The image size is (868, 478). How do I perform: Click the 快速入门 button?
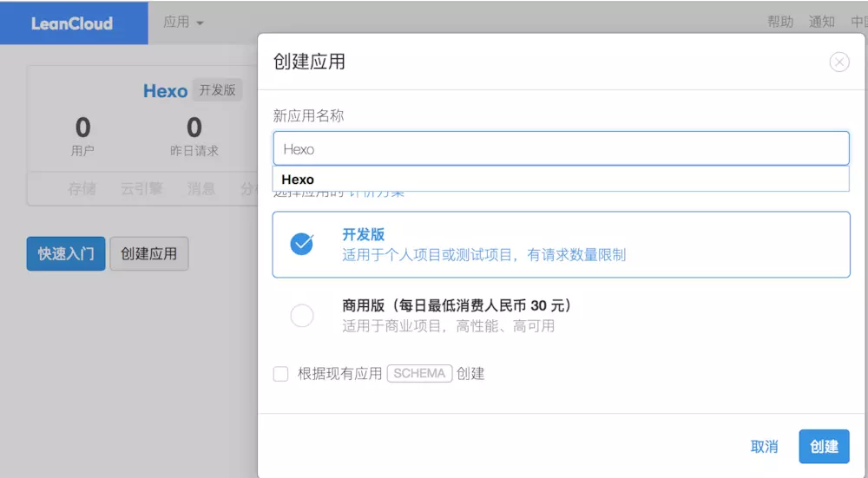[x=66, y=254]
